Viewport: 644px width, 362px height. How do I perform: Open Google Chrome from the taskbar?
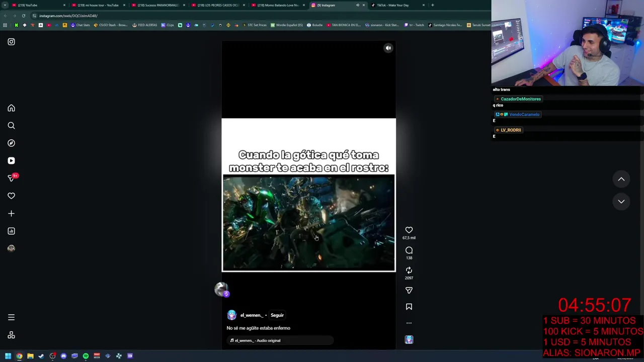coord(19,356)
